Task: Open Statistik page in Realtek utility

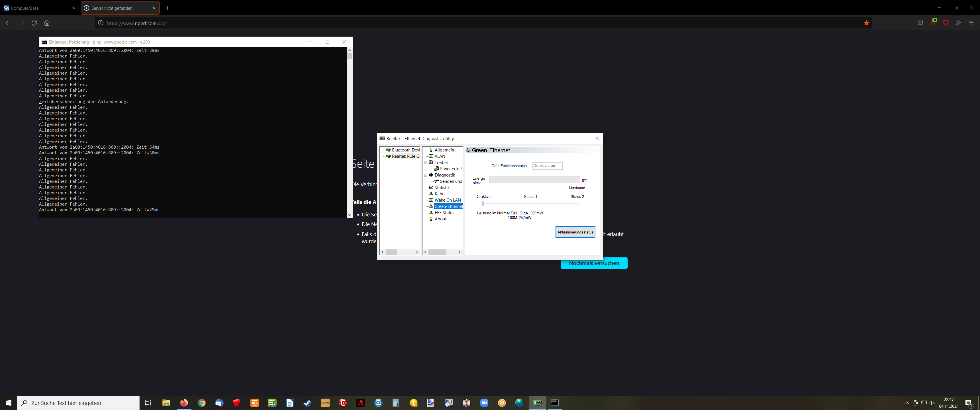Action: click(442, 188)
